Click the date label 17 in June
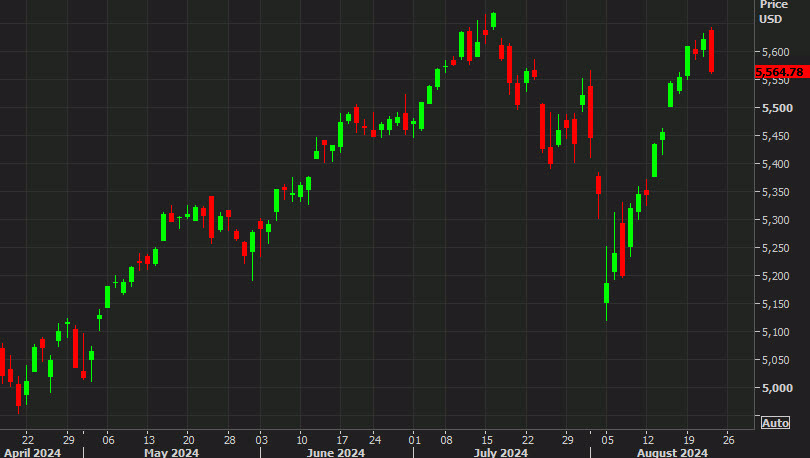 342,440
